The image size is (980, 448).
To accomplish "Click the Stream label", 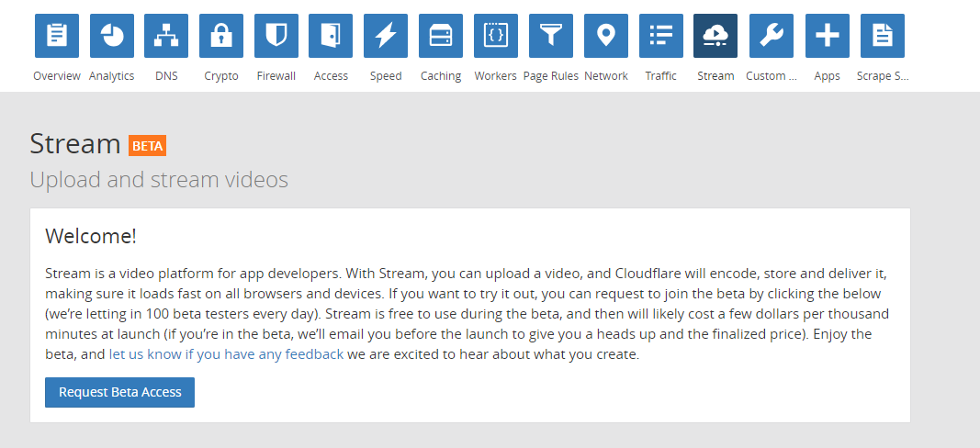I will click(715, 76).
